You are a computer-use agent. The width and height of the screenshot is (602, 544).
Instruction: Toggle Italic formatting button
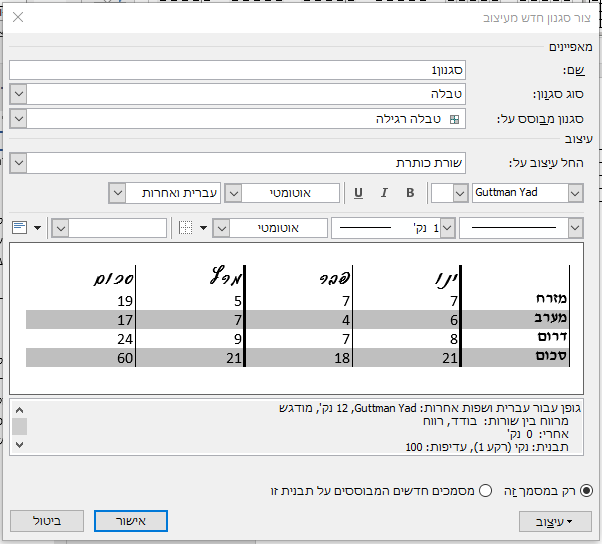click(x=384, y=193)
